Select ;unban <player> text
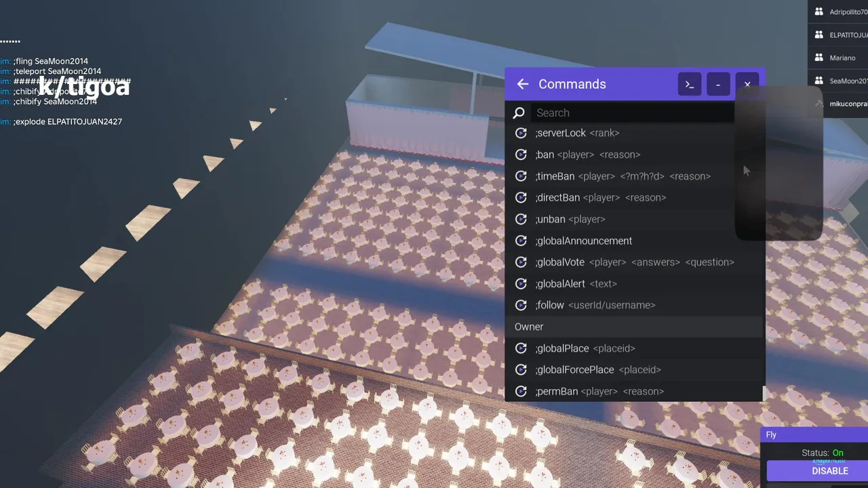868x488 pixels. click(x=570, y=219)
